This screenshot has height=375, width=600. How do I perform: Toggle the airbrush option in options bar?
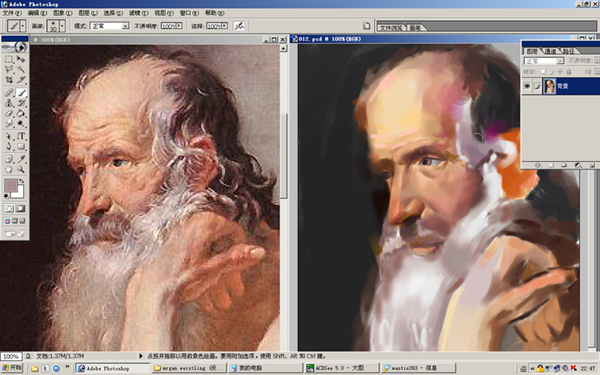(x=239, y=26)
